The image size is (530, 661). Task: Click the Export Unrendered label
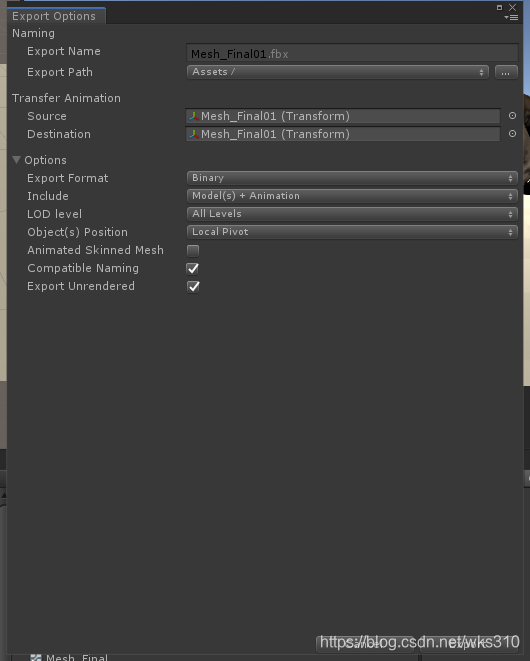pos(81,286)
